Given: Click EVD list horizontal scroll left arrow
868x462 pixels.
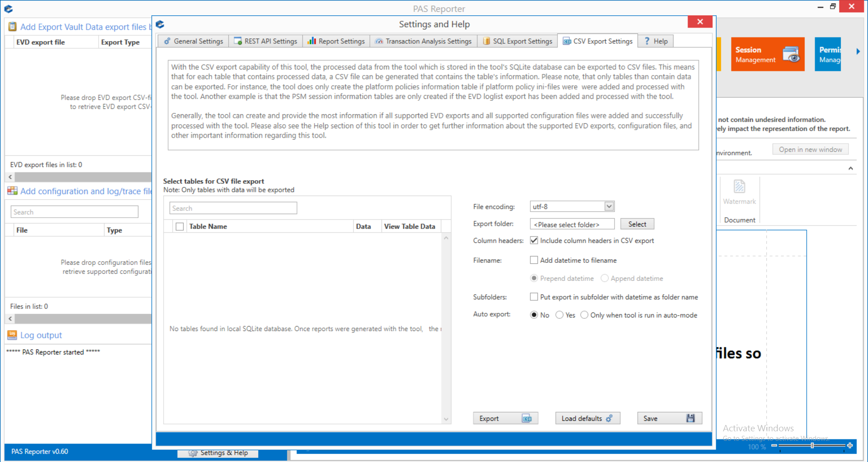Looking at the screenshot, I should click(10, 177).
